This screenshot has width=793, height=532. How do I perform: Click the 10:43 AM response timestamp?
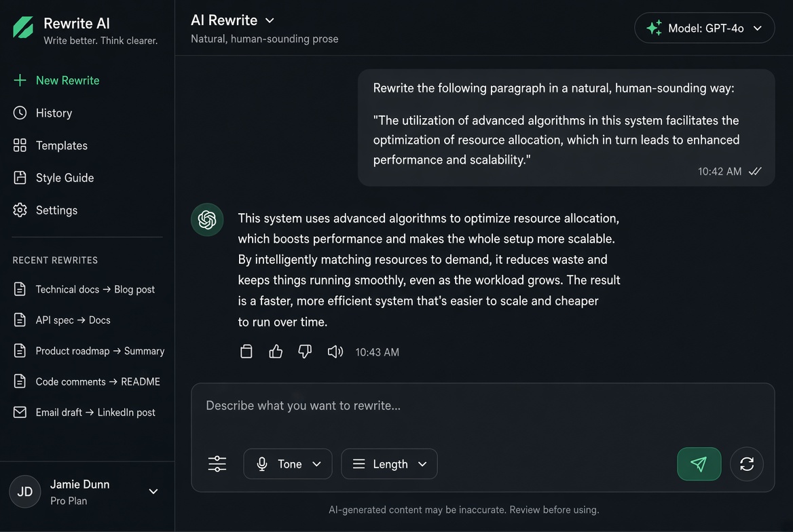pos(377,352)
